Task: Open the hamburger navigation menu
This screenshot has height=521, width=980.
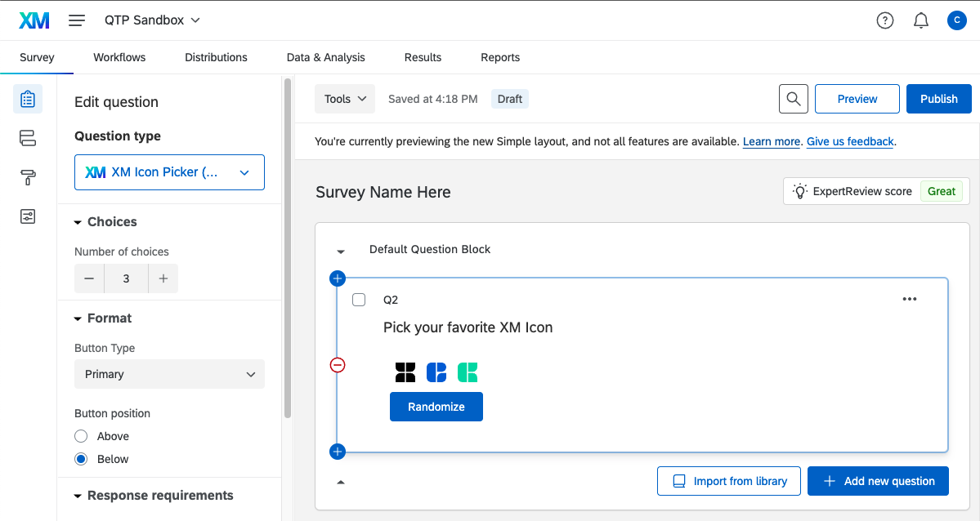Action: (x=77, y=20)
